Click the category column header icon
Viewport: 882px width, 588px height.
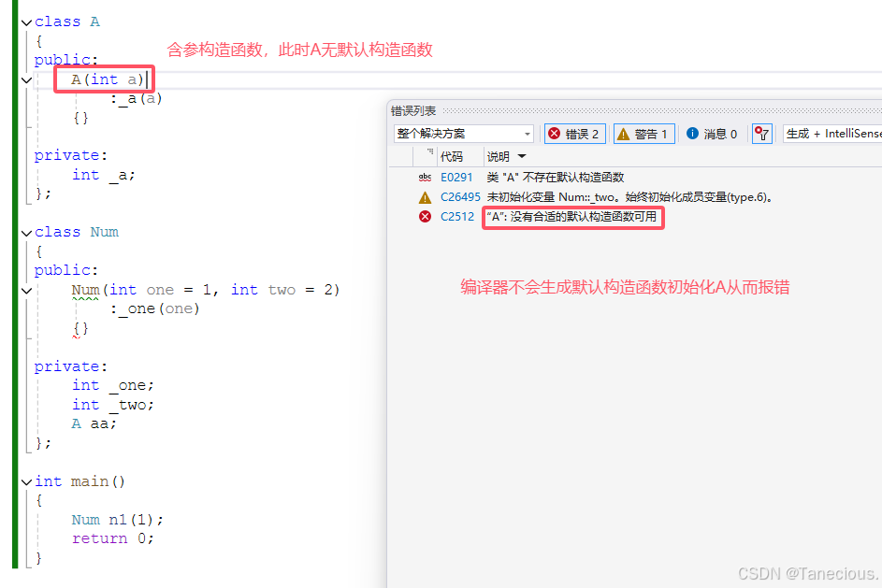click(x=429, y=151)
